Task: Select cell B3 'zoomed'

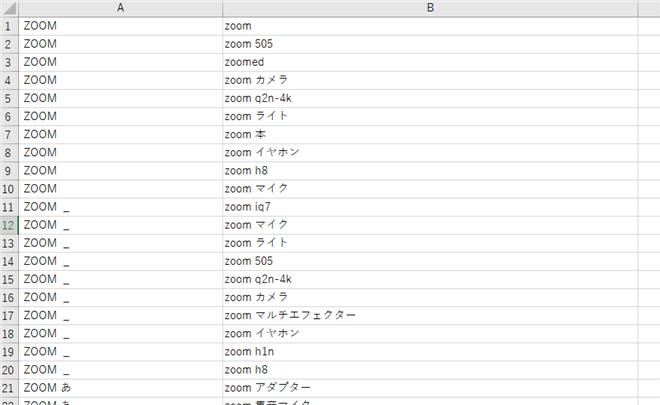Action: (x=430, y=62)
